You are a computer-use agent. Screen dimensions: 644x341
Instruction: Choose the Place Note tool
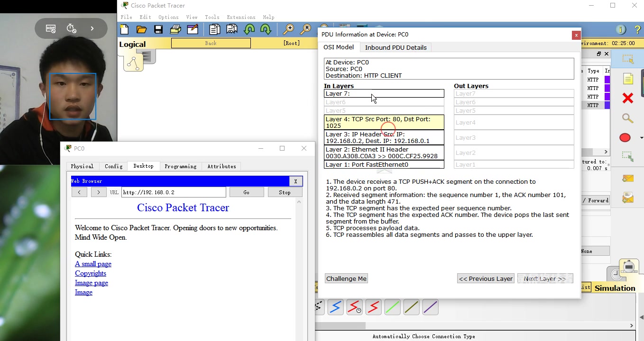tap(628, 79)
